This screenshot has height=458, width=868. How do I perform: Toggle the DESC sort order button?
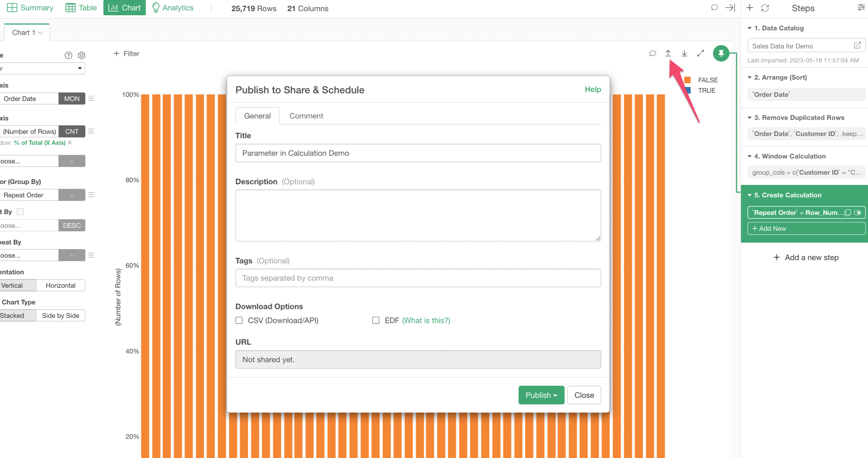(x=72, y=225)
